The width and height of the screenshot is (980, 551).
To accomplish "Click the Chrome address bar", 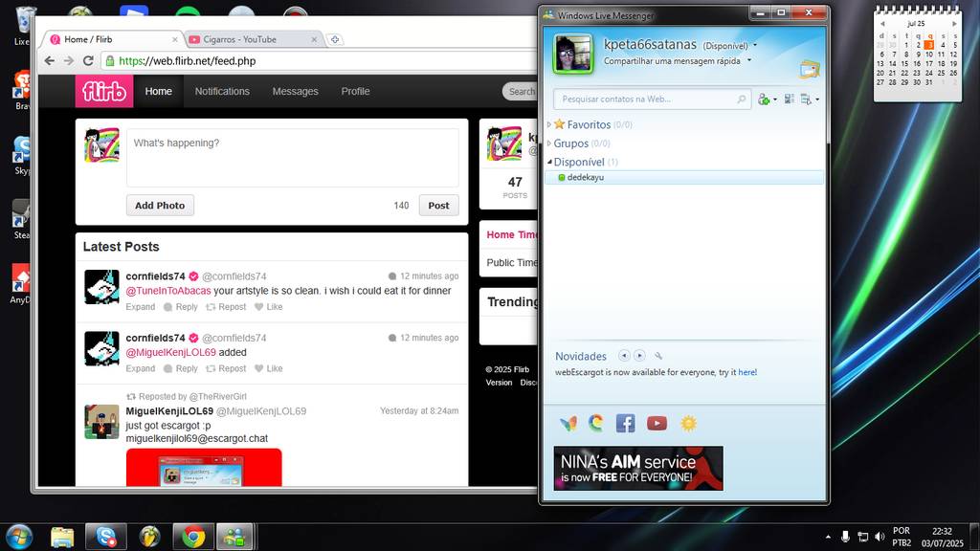I will click(x=319, y=60).
